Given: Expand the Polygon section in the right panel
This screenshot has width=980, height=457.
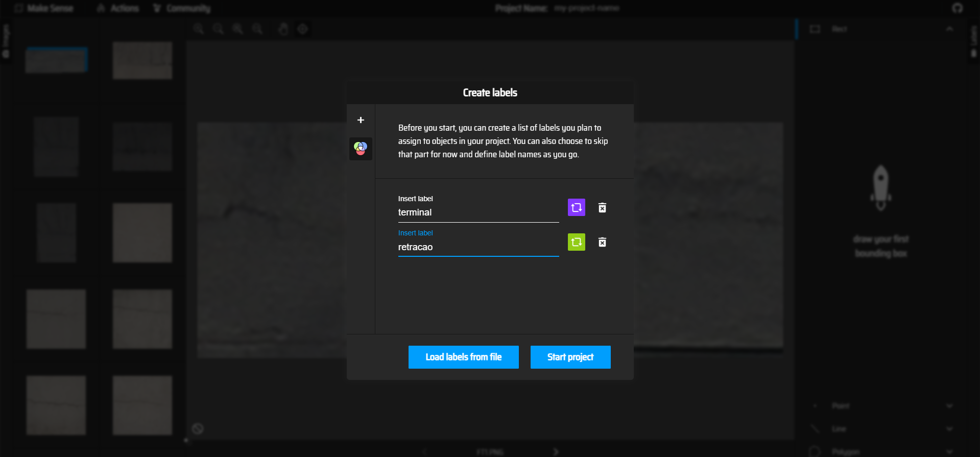Looking at the screenshot, I should (x=949, y=451).
